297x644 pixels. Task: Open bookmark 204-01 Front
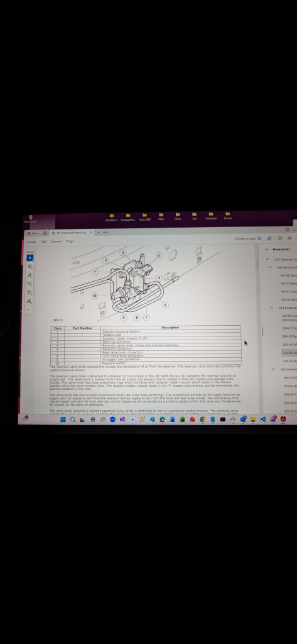(x=289, y=328)
